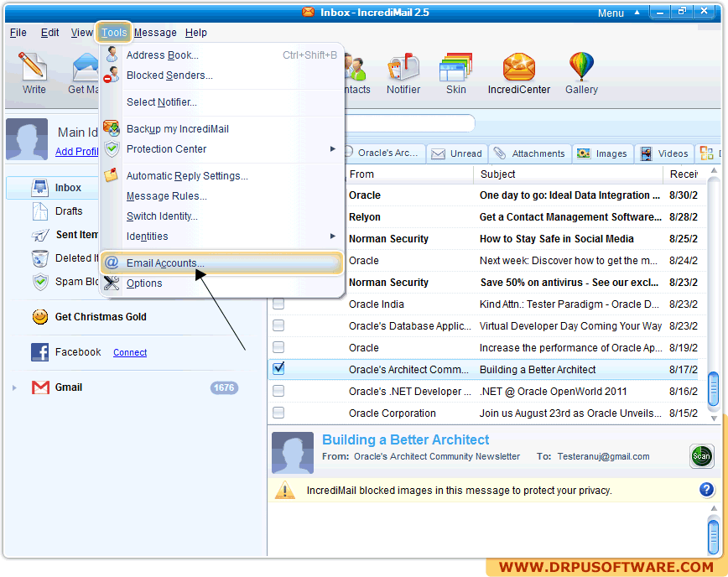Image resolution: width=728 pixels, height=577 pixels.
Task: Click the Automatic Reply Settings note icon
Action: coord(112,175)
